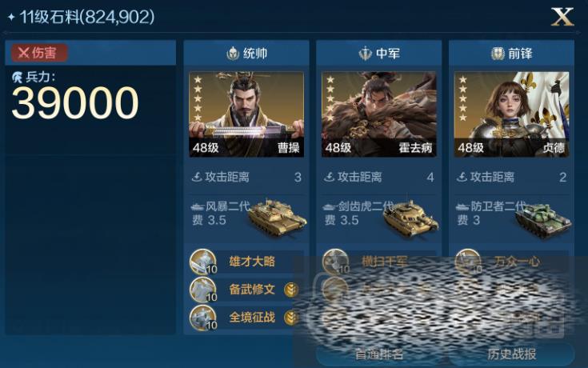Select the 中军 column header
The height and width of the screenshot is (368, 588).
(x=379, y=54)
